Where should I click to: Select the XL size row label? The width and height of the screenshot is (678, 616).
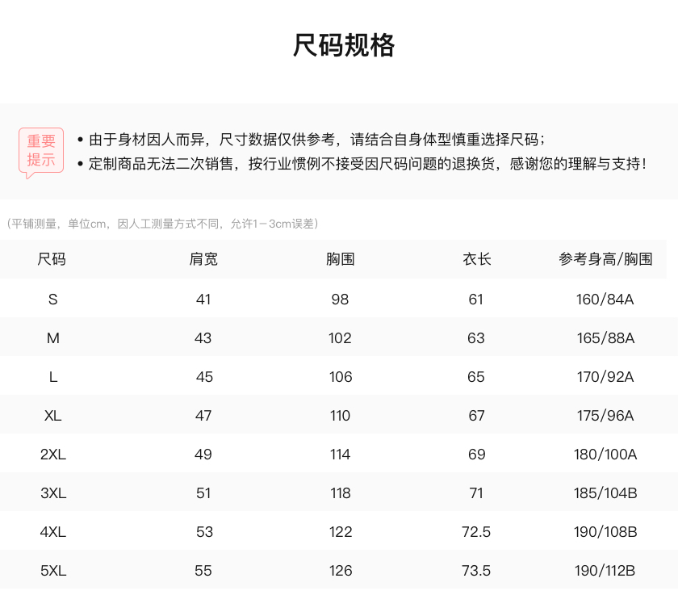coord(52,416)
